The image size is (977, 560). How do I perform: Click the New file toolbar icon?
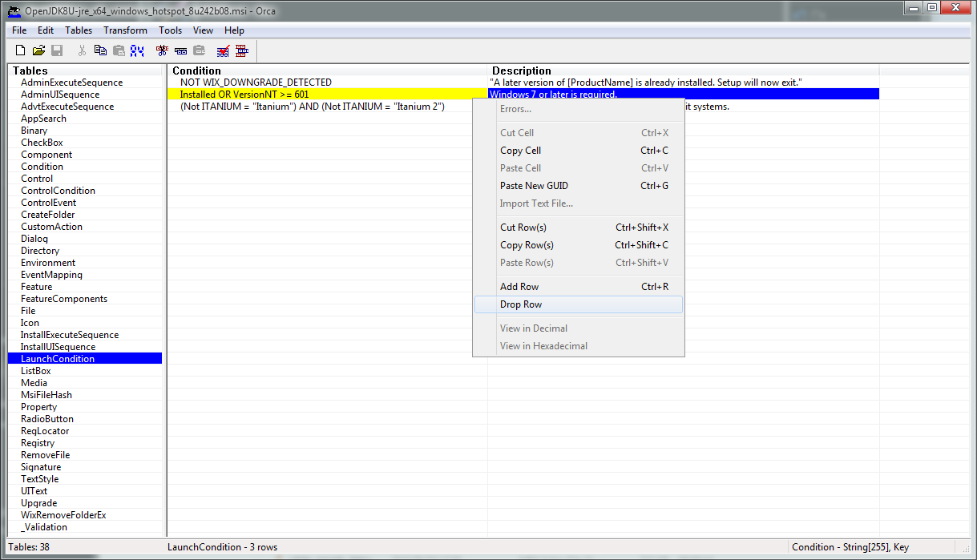click(x=21, y=50)
